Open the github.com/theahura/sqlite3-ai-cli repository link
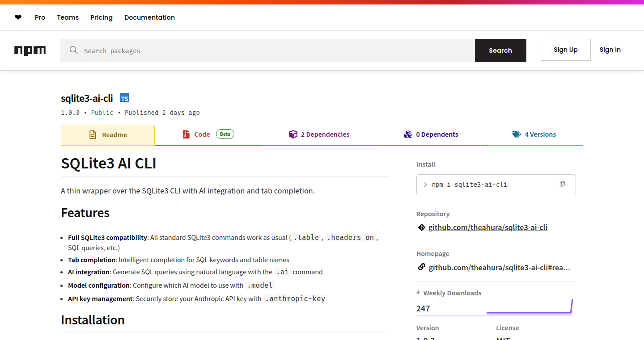This screenshot has height=340, width=644. coord(488,227)
